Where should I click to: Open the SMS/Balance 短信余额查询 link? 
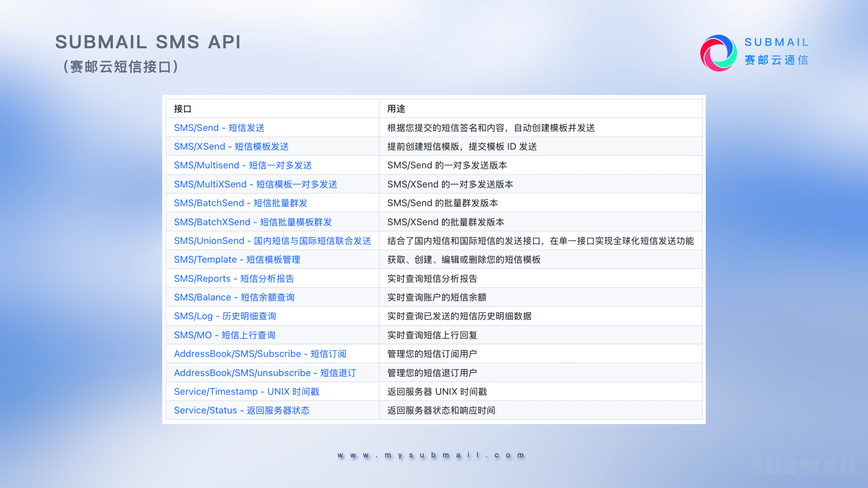(234, 297)
